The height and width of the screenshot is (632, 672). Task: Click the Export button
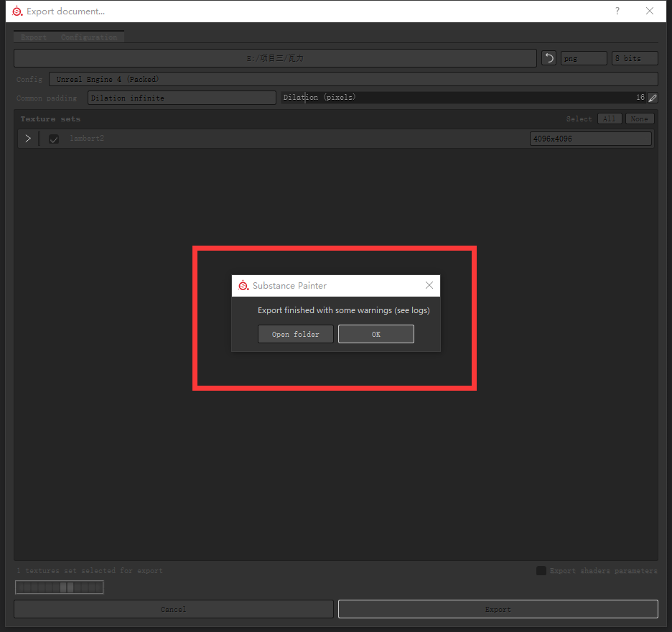point(498,609)
